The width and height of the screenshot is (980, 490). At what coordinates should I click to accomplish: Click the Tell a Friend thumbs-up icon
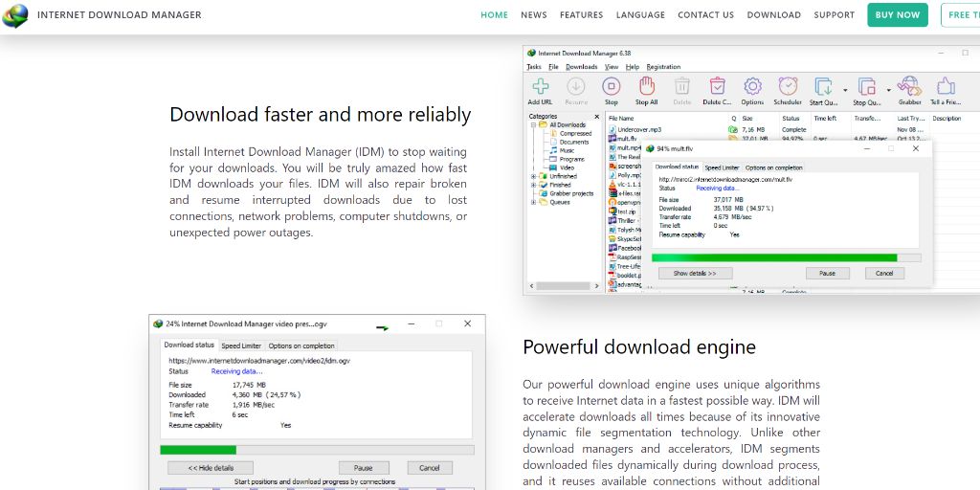pyautogui.click(x=946, y=86)
